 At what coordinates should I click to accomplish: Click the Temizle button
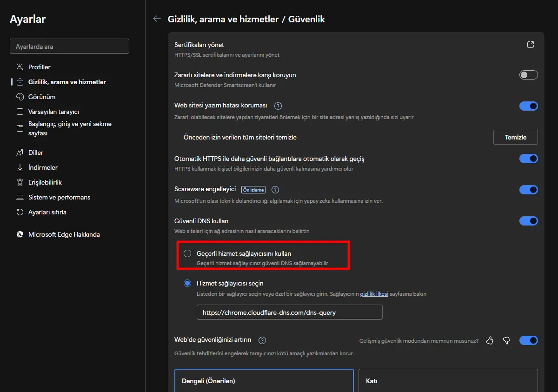[x=516, y=137]
